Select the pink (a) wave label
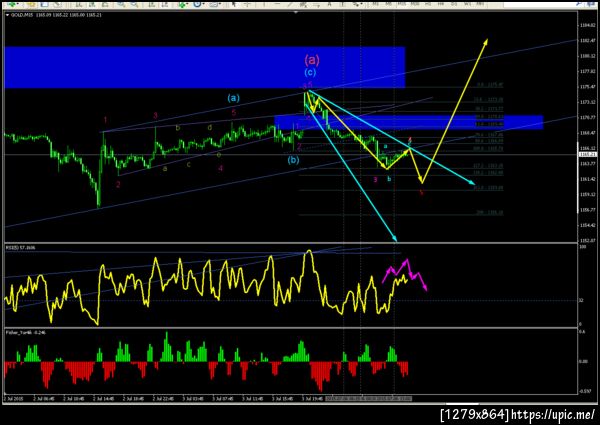Screen dimensions: 600x425 point(312,60)
